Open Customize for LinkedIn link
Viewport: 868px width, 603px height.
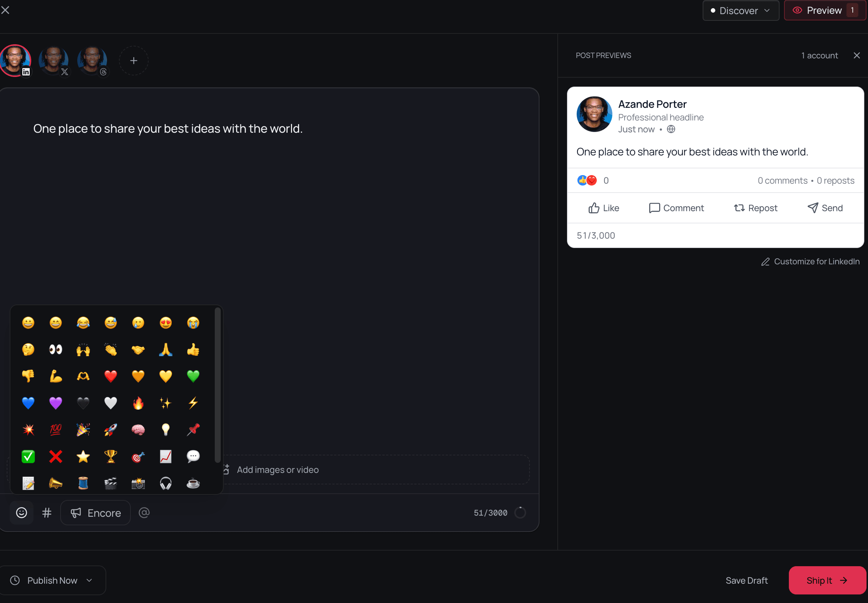[810, 261]
